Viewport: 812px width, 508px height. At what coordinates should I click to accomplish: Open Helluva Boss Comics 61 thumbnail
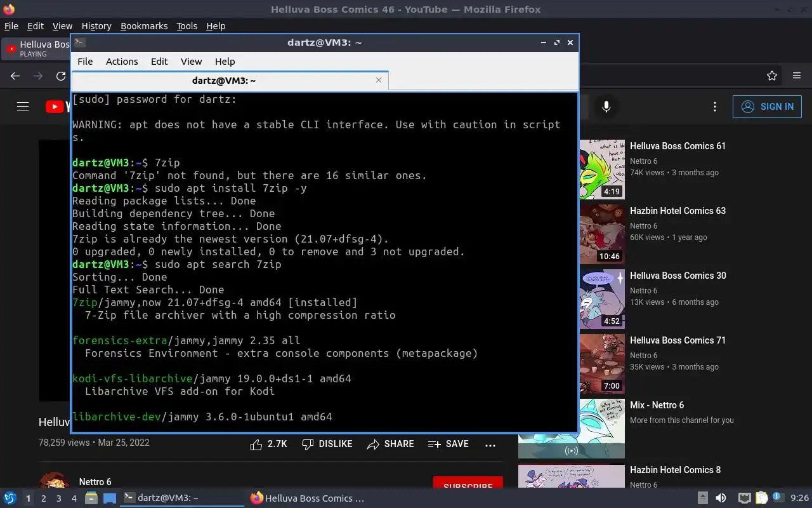(x=603, y=169)
